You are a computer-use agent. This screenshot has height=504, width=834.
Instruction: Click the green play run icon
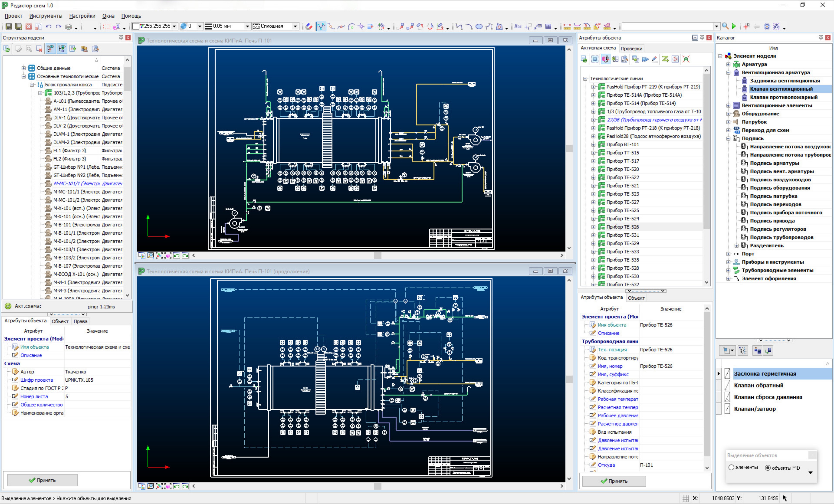[734, 26]
